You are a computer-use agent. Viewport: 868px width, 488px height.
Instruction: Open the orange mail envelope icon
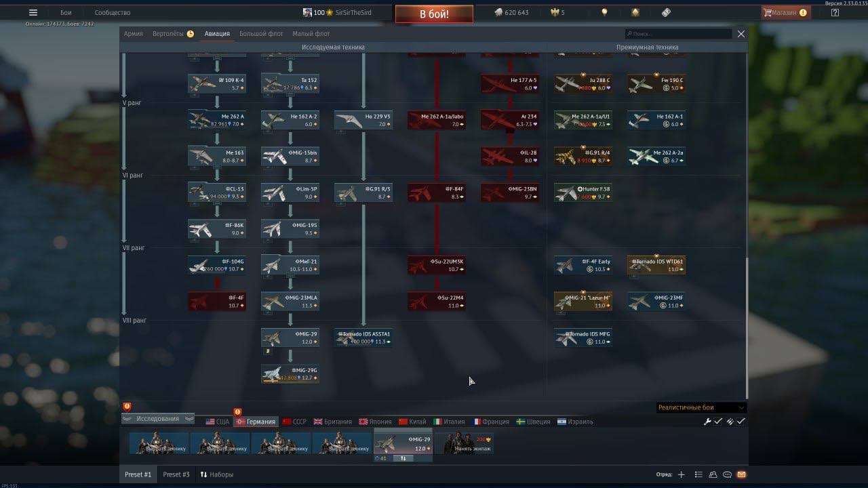click(x=741, y=474)
